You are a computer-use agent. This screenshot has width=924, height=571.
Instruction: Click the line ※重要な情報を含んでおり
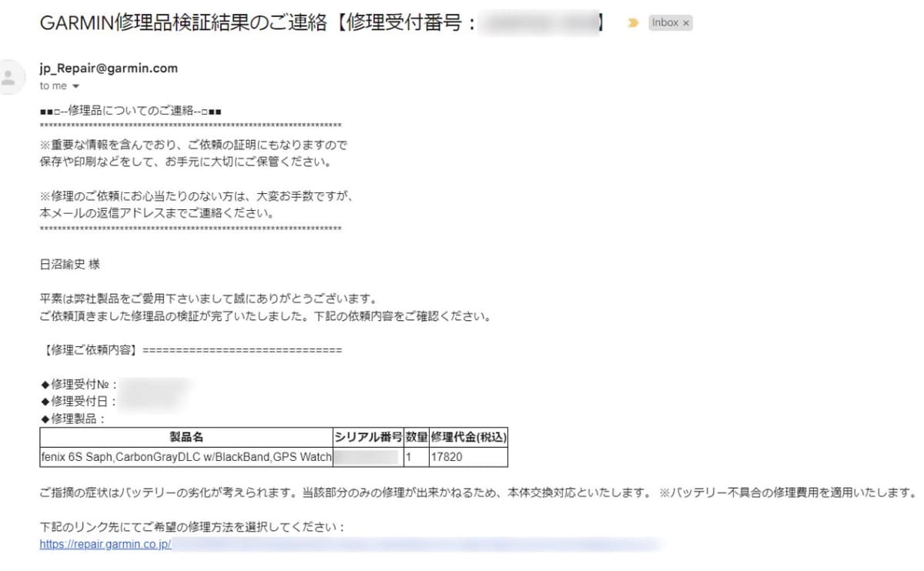(193, 145)
